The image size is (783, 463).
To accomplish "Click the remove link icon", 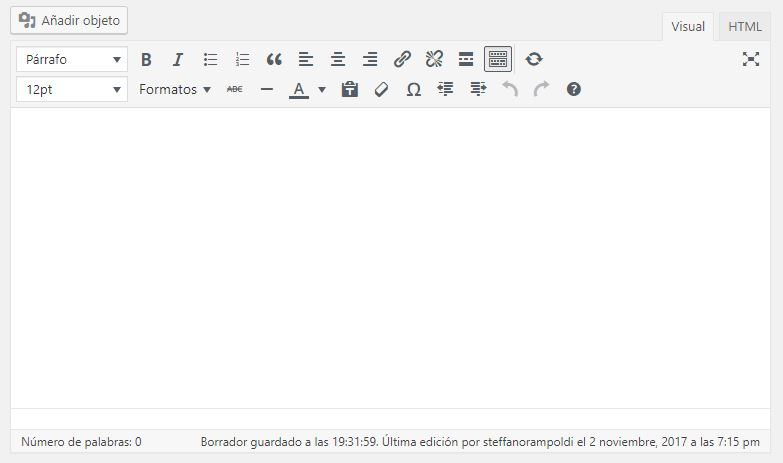I will tap(434, 59).
